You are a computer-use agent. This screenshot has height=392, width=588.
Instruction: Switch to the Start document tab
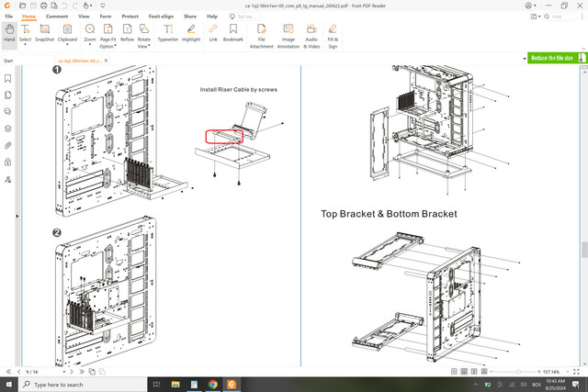pos(8,61)
